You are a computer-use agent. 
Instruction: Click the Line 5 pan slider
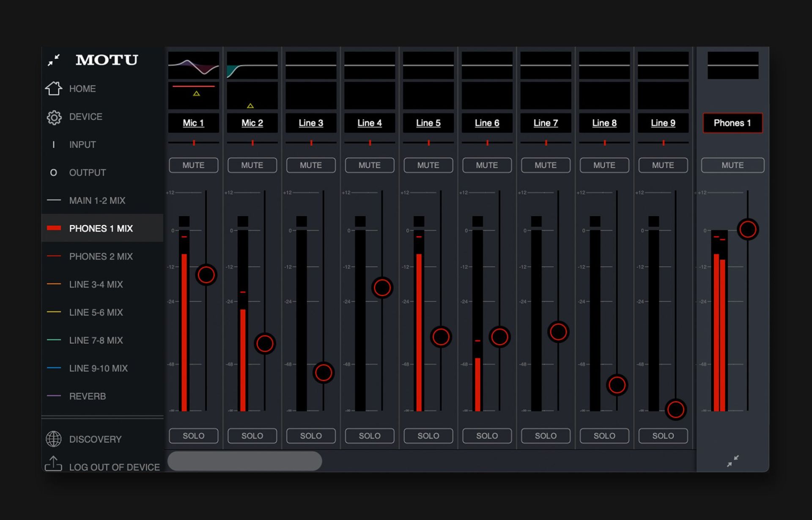(x=428, y=143)
